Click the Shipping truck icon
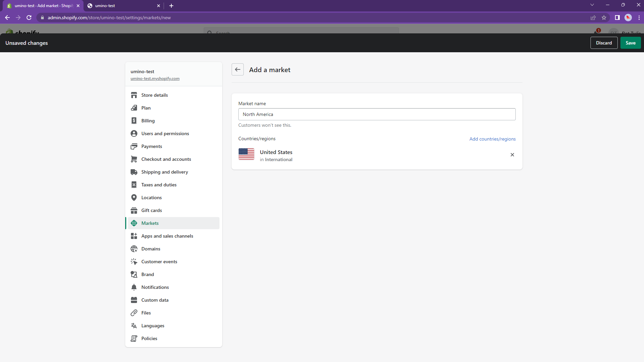Viewport: 644px width, 362px height. coord(134,172)
